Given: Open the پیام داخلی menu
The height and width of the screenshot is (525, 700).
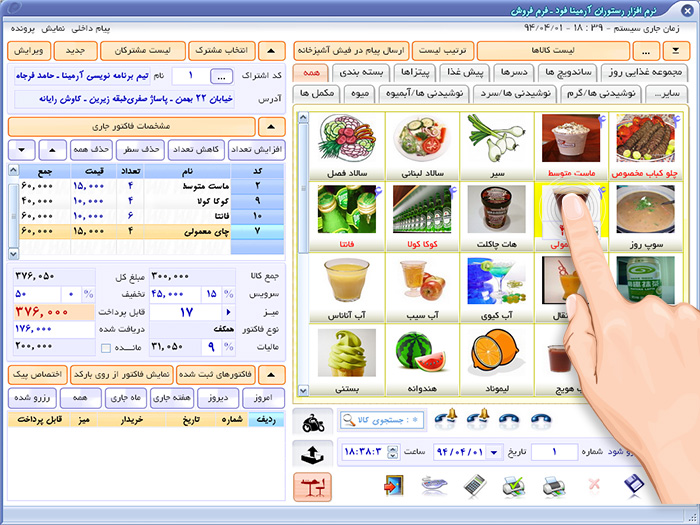Looking at the screenshot, I should click(x=91, y=29).
